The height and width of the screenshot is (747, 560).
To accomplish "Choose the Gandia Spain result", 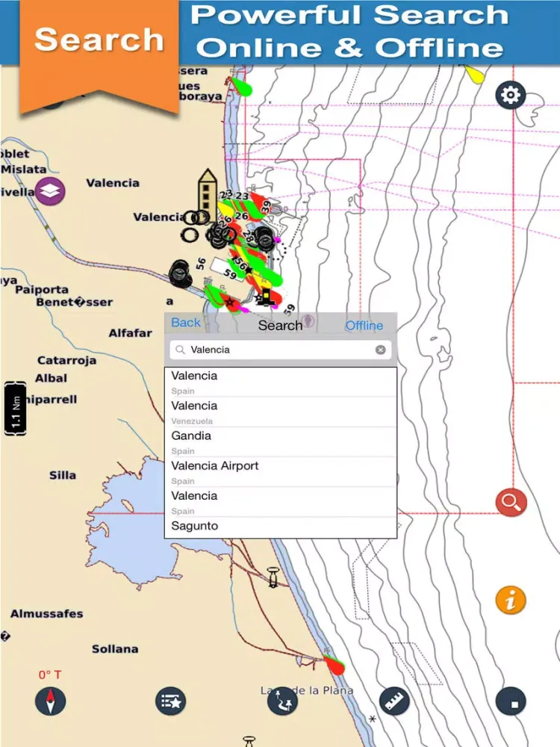I will [281, 442].
